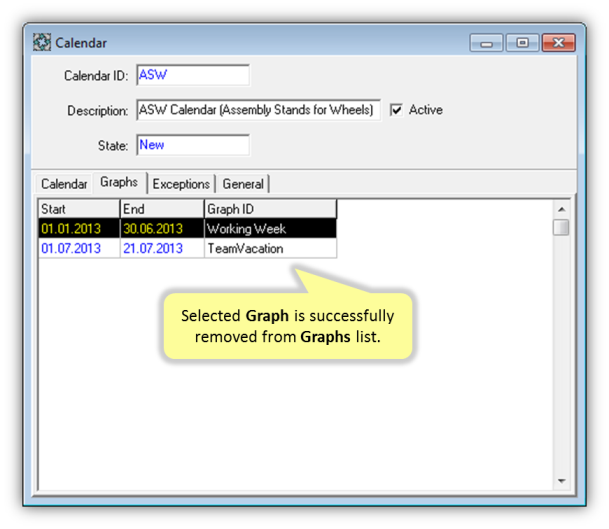Screen dimensions: 609x529
Task: Click the Calendar window app icon
Action: click(42, 42)
